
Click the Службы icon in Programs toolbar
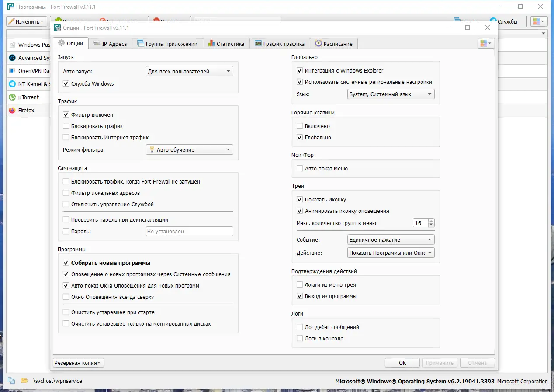pos(493,21)
